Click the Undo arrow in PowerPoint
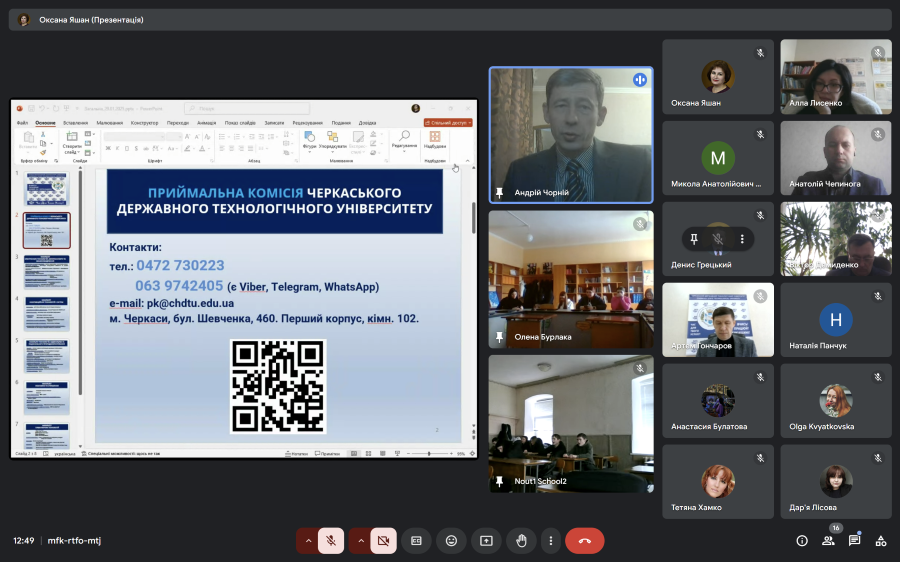This screenshot has width=900, height=562. click(x=42, y=108)
